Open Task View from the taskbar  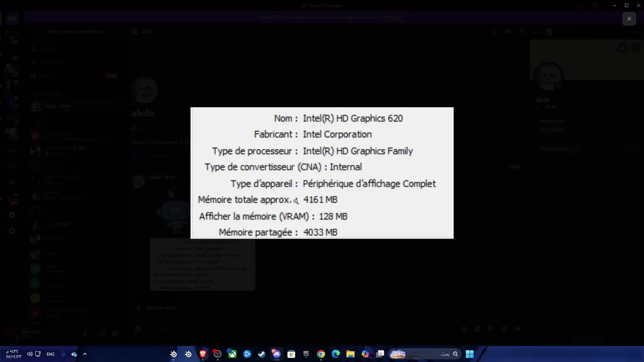click(x=380, y=354)
